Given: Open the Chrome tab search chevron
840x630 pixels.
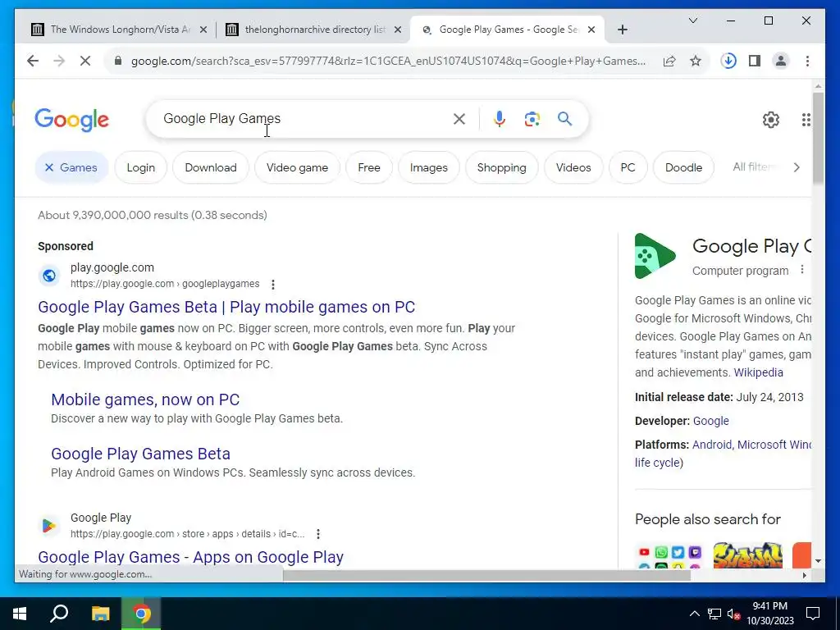Looking at the screenshot, I should coord(692,21).
